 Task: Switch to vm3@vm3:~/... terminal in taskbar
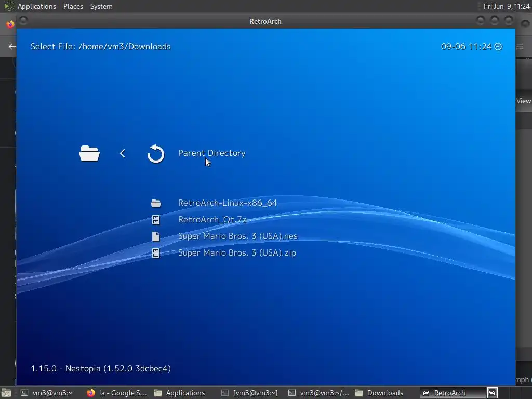pos(319,393)
